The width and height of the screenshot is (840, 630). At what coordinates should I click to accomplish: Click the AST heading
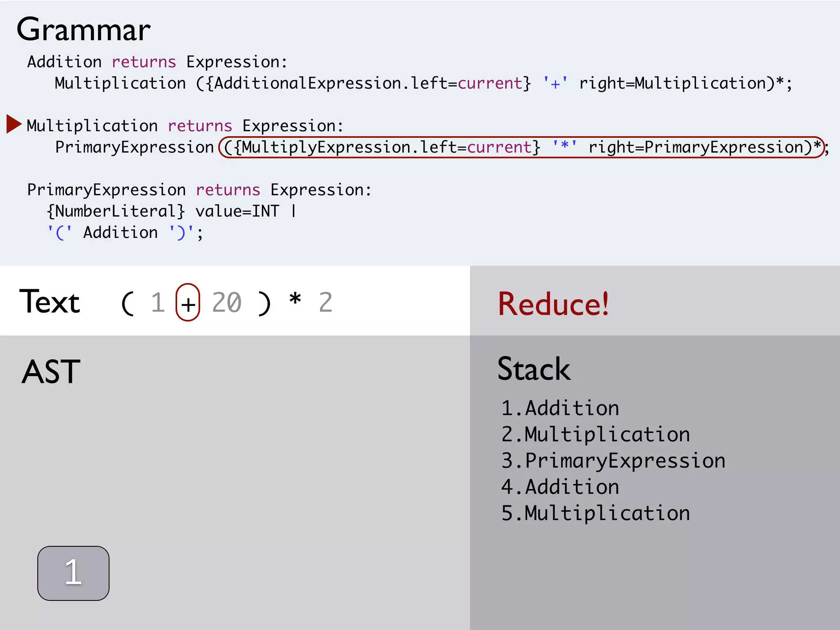point(51,372)
